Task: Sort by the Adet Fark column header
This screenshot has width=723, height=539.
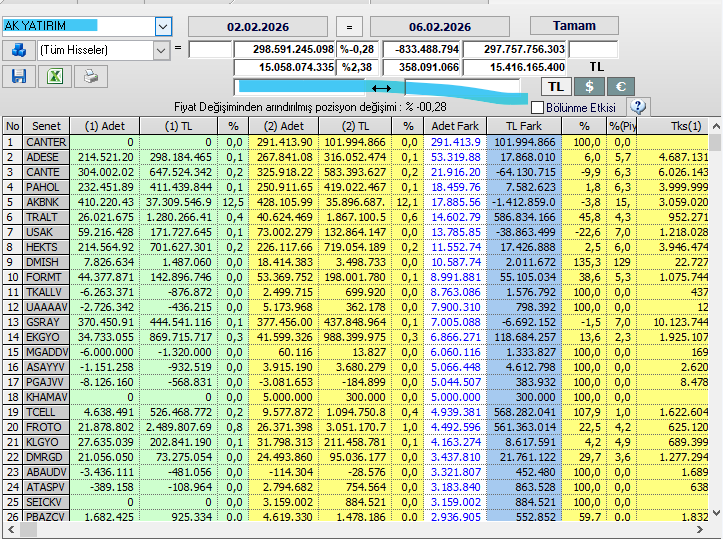Action: (455, 126)
